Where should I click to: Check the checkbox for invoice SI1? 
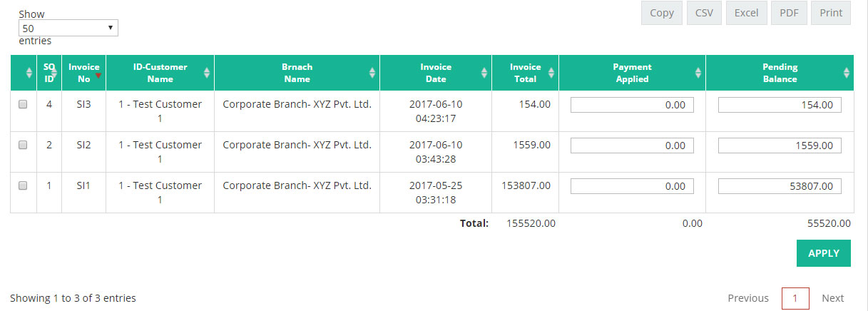click(x=23, y=185)
